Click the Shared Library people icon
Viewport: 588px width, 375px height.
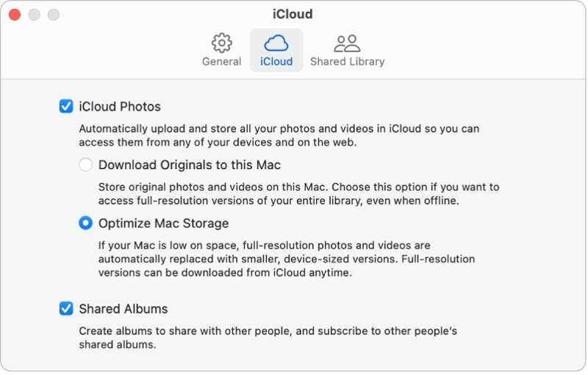[x=347, y=43]
